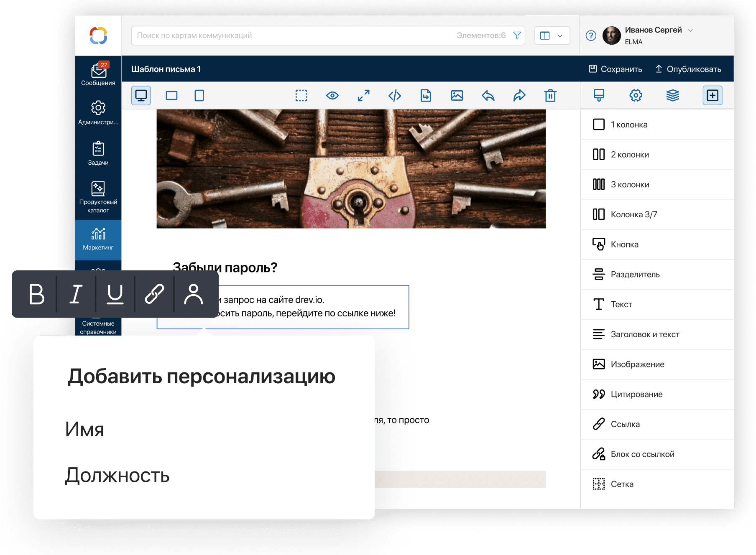Viewport: 756px width, 555px height.
Task: Redo the last action
Action: point(519,96)
